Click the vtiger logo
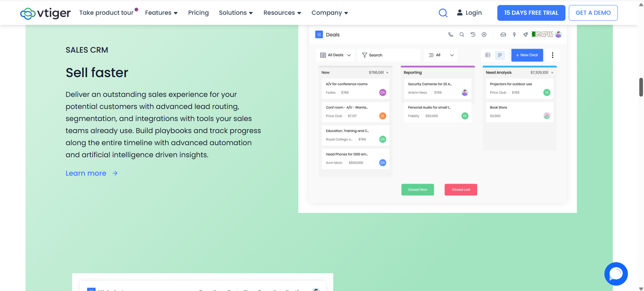The image size is (644, 291). tap(45, 13)
